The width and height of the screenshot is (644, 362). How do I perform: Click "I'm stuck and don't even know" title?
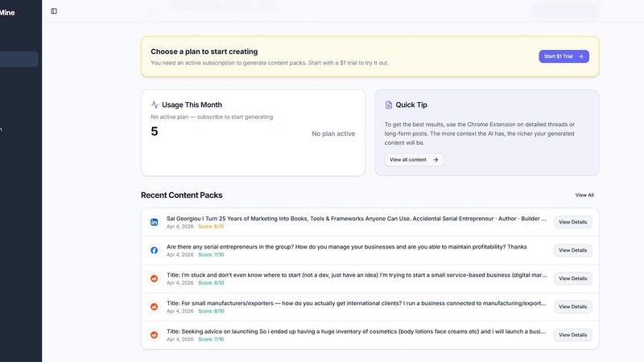click(x=357, y=275)
